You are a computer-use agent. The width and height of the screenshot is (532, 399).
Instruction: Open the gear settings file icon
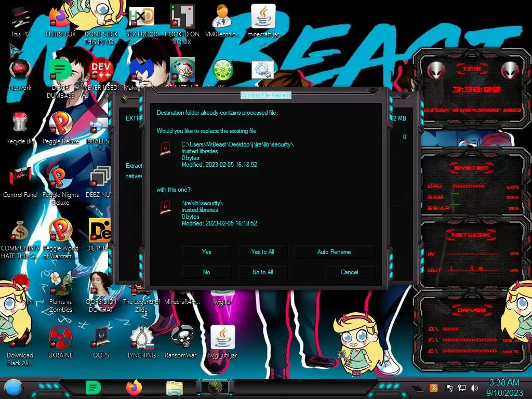click(262, 70)
